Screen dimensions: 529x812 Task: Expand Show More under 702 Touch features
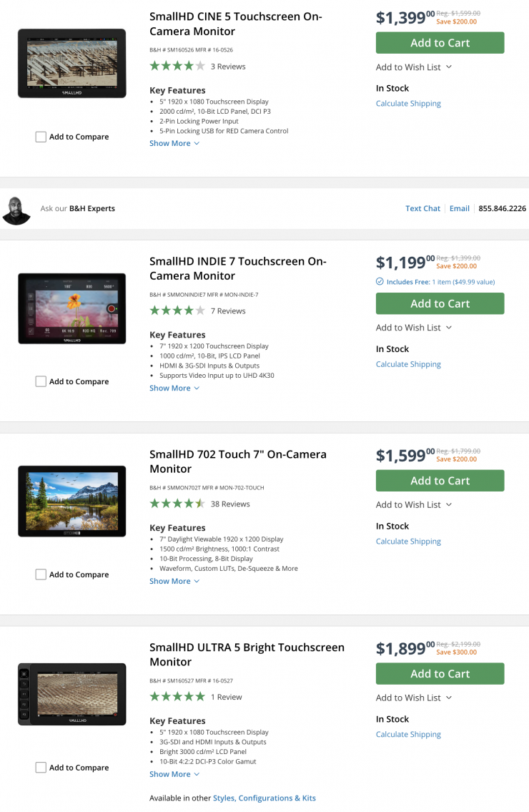[174, 581]
